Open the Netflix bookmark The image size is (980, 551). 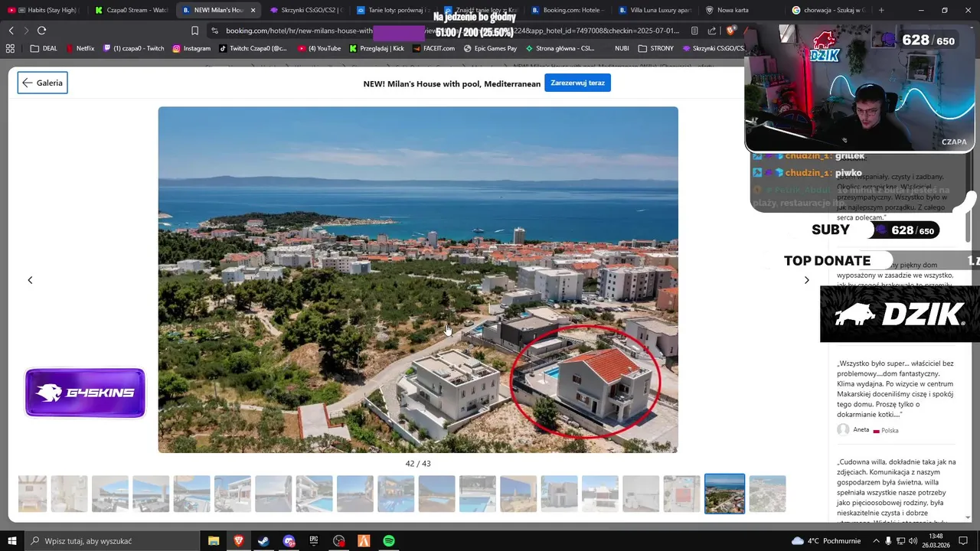tap(80, 48)
